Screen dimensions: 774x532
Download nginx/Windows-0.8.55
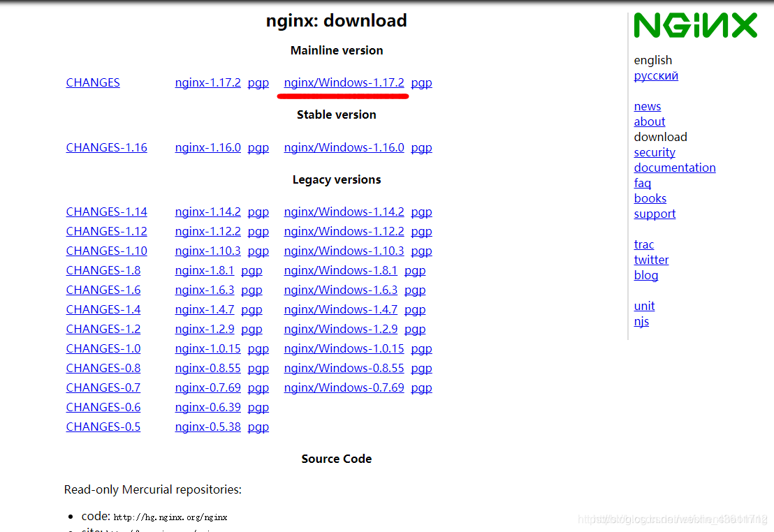click(x=344, y=368)
